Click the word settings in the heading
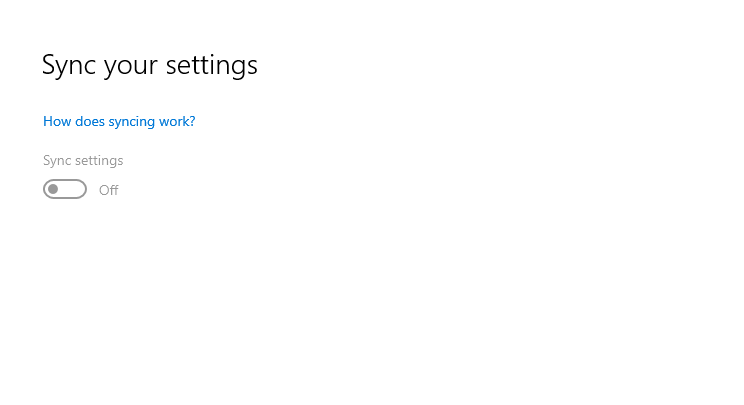 coord(212,65)
